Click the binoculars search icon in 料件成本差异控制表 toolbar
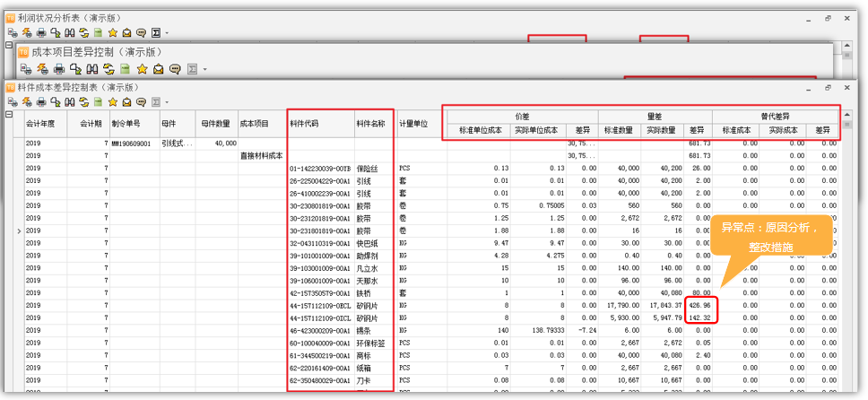The height and width of the screenshot is (400, 868). click(70, 102)
